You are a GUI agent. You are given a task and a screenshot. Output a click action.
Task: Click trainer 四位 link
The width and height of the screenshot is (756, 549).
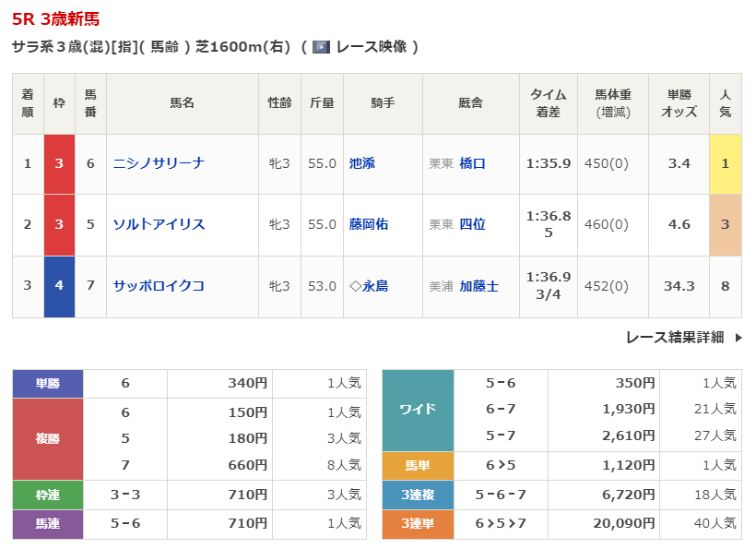click(472, 224)
